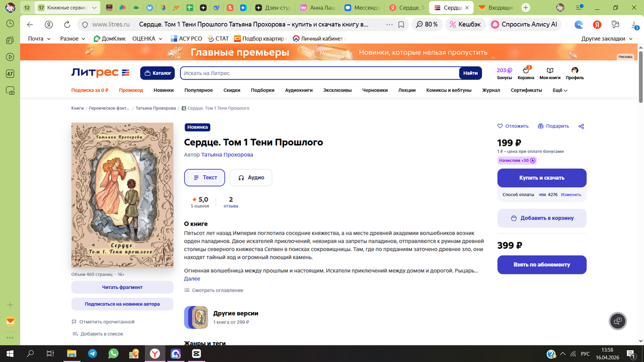Open the Сертификаты menu item
Viewport: 644px width, 362px height.
tap(526, 90)
